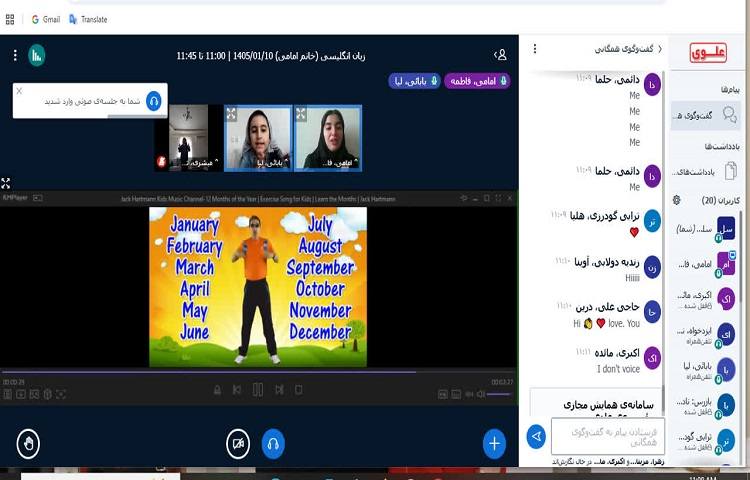Expand presentation to fullscreen via arrows icon
This screenshot has width=750, height=480.
5,183
